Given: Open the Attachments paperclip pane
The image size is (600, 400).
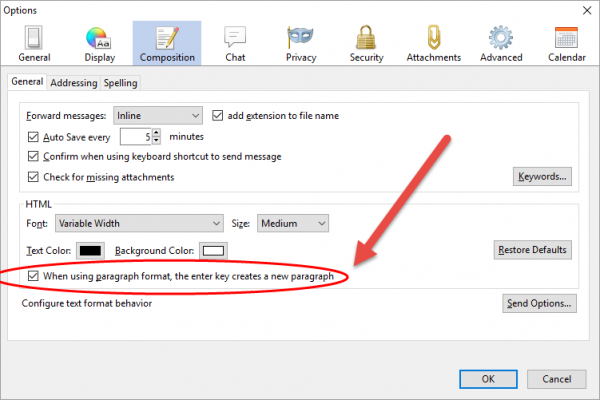Looking at the screenshot, I should click(x=434, y=44).
